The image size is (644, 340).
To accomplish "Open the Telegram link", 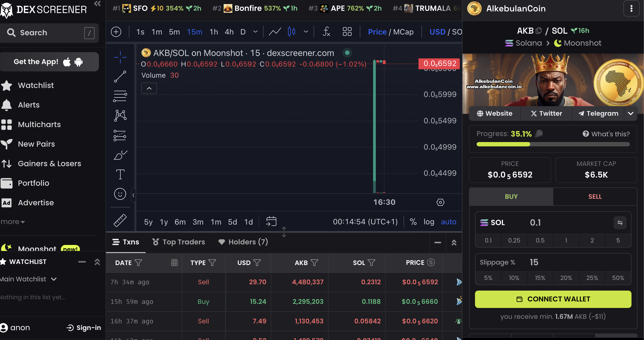I will [x=598, y=114].
